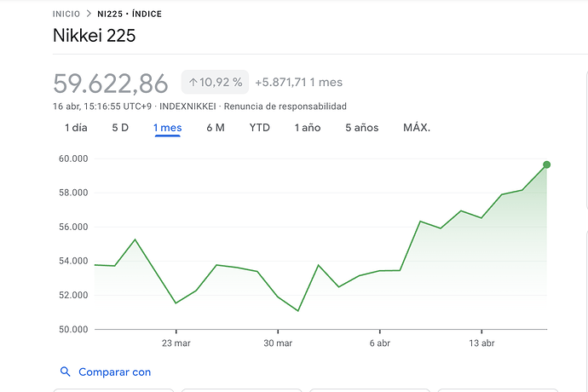
Task: Open the Renuncia de responsabilidad link
Action: pos(285,107)
